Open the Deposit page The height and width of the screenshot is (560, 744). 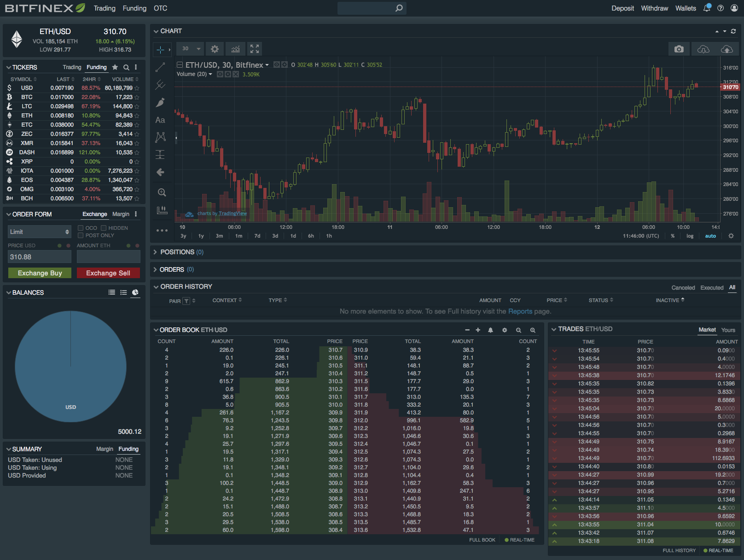pos(622,8)
